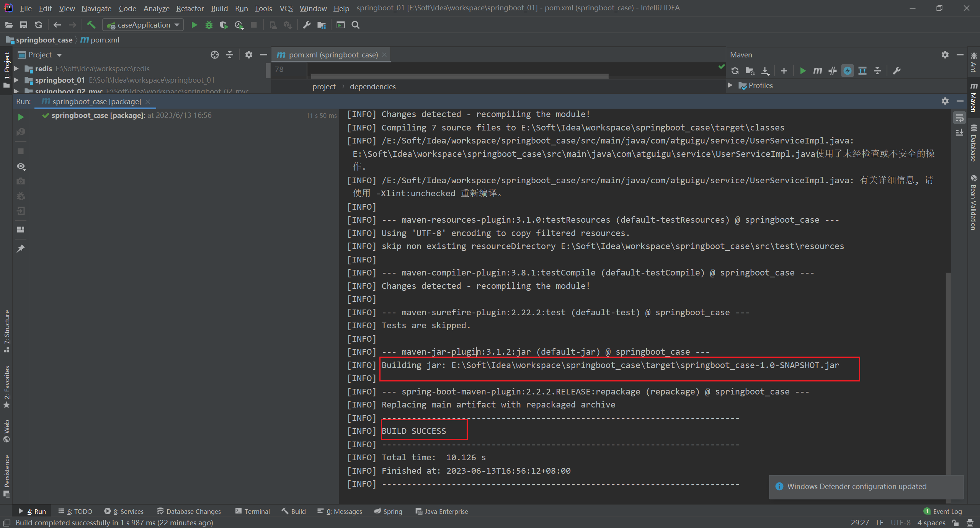Click Download Sources icon in Maven panel
Viewport: 980px width, 528px height.
tap(765, 71)
